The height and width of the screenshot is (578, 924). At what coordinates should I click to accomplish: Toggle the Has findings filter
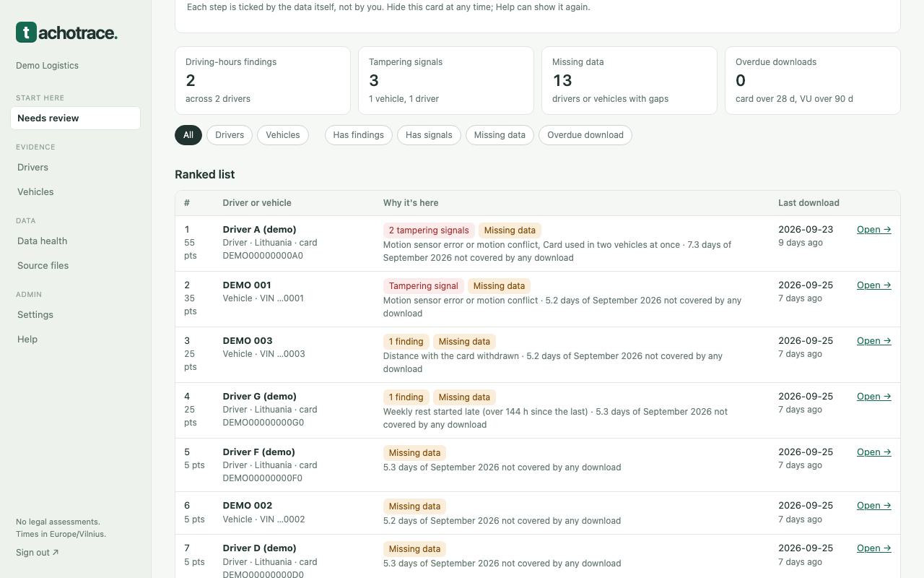tap(359, 135)
